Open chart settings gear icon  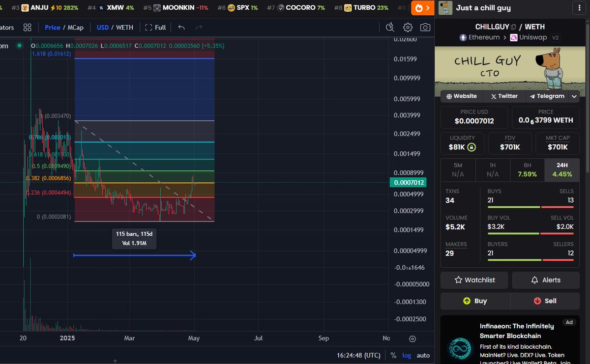pos(408,28)
